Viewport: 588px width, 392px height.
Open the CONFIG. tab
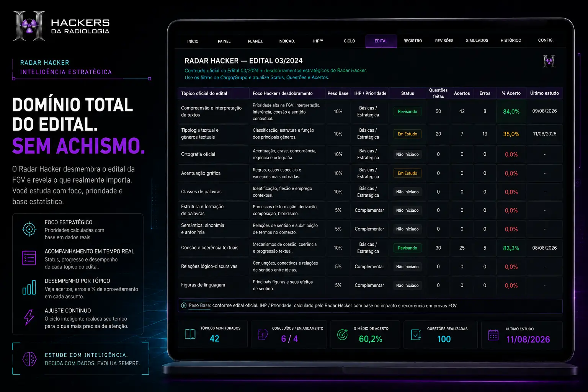pos(546,40)
